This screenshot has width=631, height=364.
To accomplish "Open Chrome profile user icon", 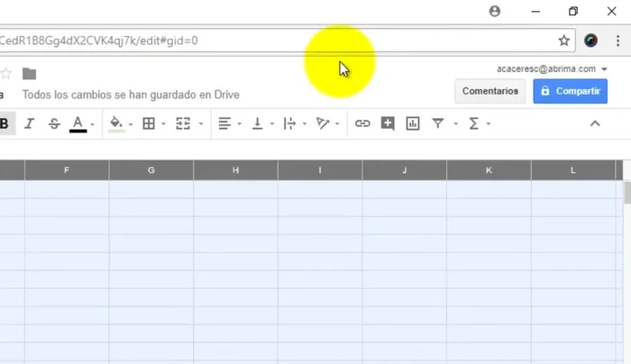I will click(495, 11).
